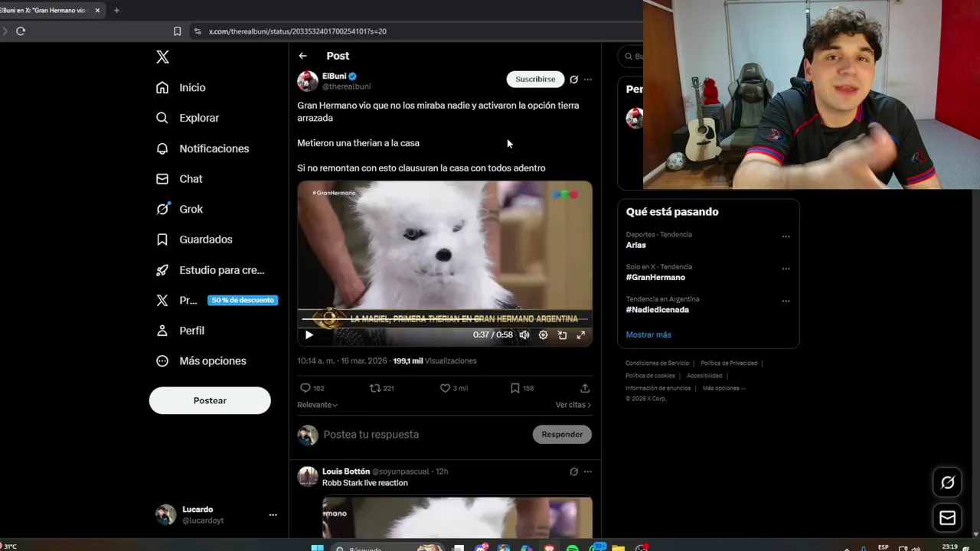The height and width of the screenshot is (551, 980).
Task: Open @therealbuni handle link
Action: (346, 86)
